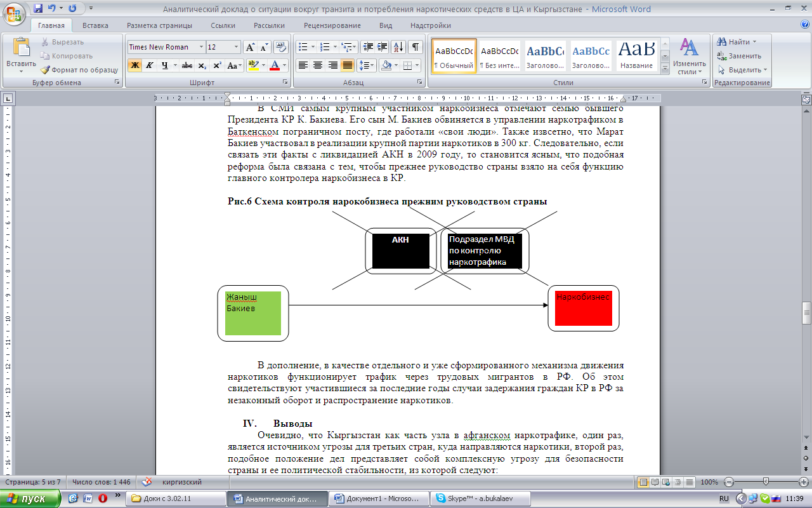This screenshot has height=508, width=812.
Task: Clear formatting icon in Шрифт group
Action: 281,47
